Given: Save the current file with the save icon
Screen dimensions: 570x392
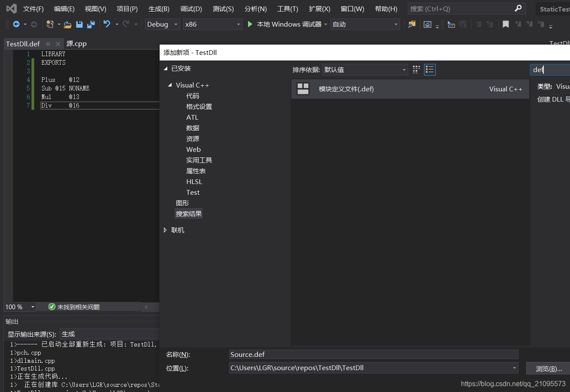Looking at the screenshot, I should pyautogui.click(x=79, y=24).
